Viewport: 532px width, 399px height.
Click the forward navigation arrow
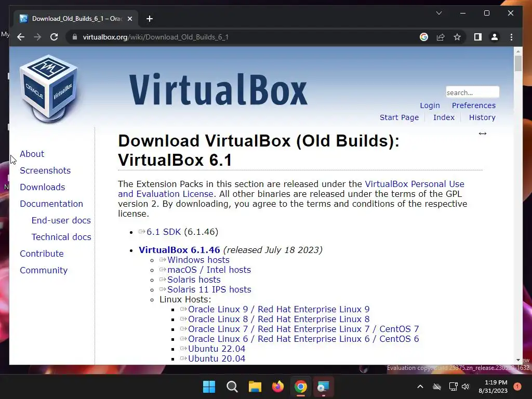coord(37,37)
